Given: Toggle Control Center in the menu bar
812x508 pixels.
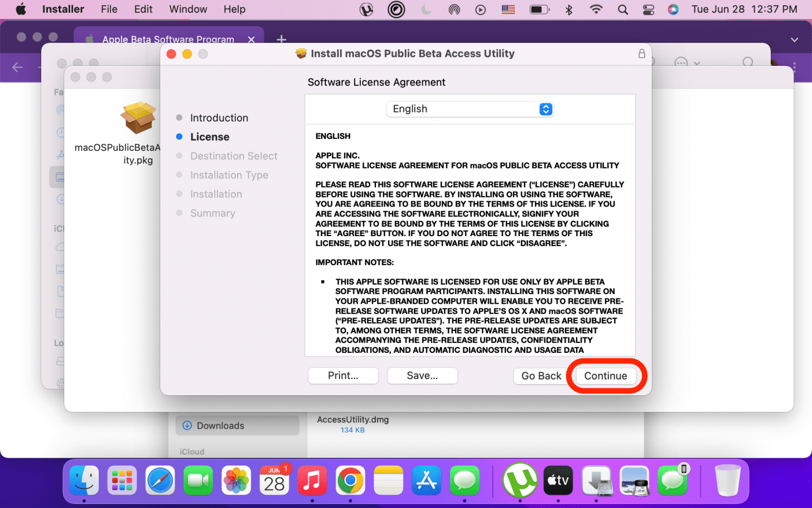Looking at the screenshot, I should click(x=648, y=9).
